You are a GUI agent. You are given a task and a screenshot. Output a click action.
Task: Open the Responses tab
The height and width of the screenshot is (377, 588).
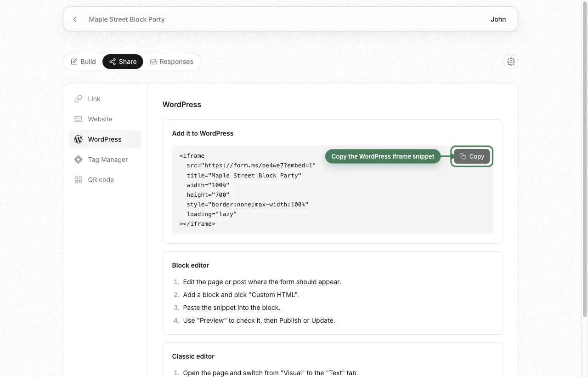click(171, 62)
